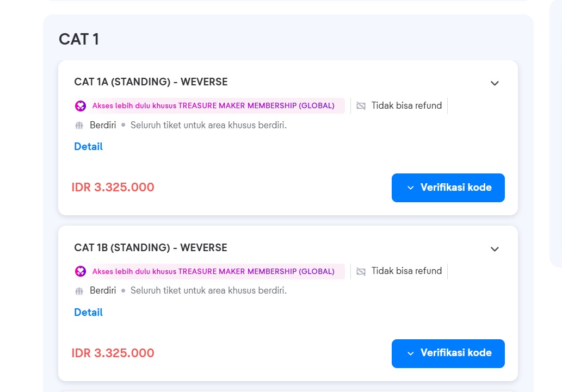Click chevron inside CAT 1B Verifikasi kode button
This screenshot has width=562, height=392.
click(411, 353)
